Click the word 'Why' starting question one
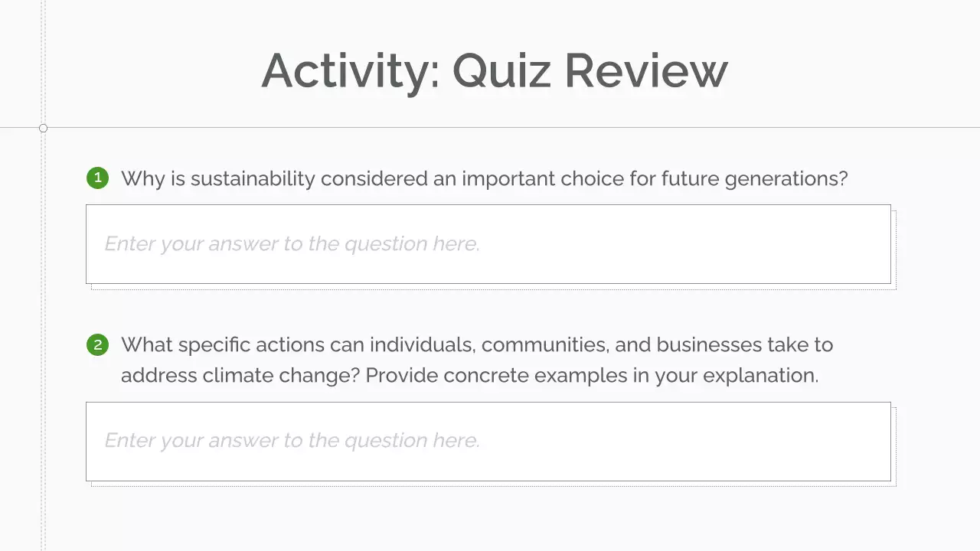980x551 pixels. pos(138,179)
